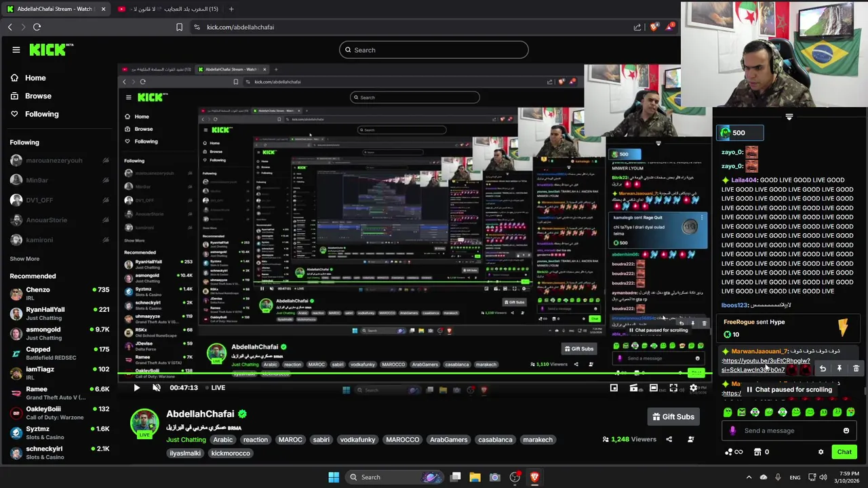Open File Explorer from the taskbar
This screenshot has width=868, height=488.
point(475,477)
